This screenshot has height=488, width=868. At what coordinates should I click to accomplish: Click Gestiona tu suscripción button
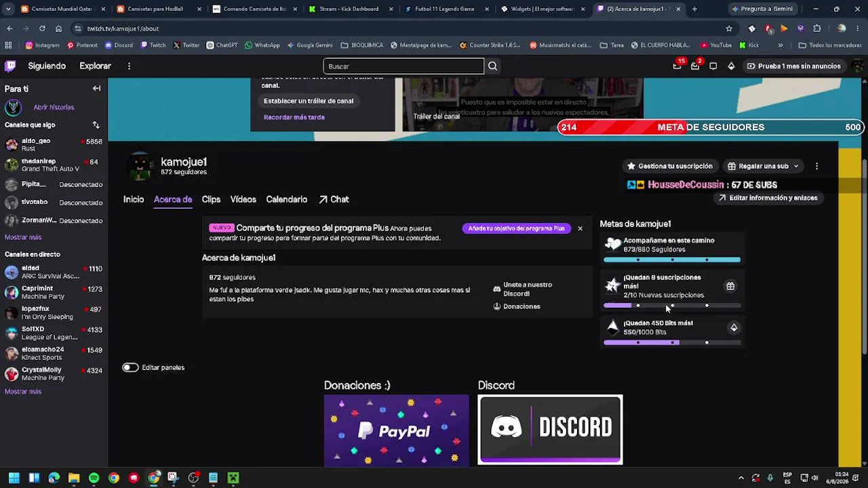(x=670, y=166)
